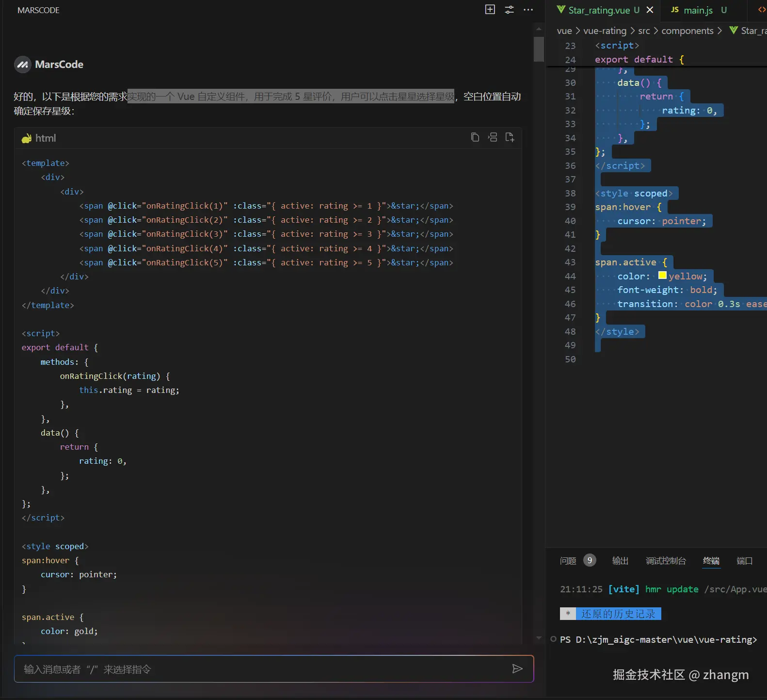Click 'cursor: pointer;' on editor line 40
767x700 pixels.
(x=662, y=221)
